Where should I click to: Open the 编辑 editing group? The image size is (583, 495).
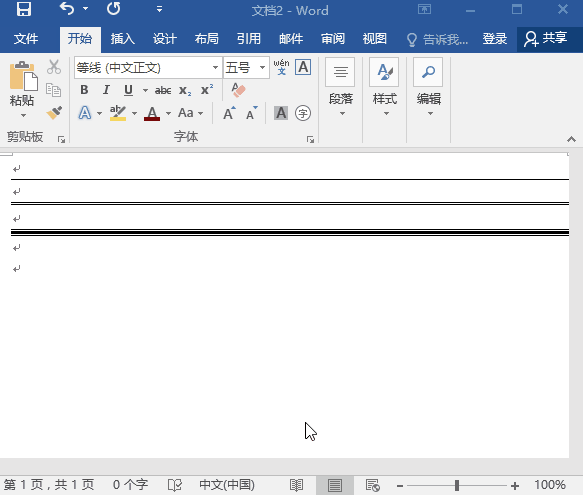(x=428, y=88)
